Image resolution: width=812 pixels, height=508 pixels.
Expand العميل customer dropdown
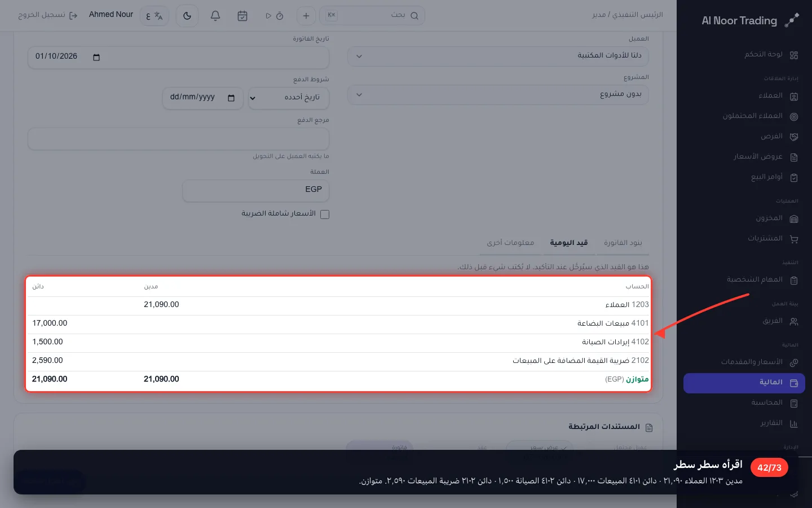[498, 56]
